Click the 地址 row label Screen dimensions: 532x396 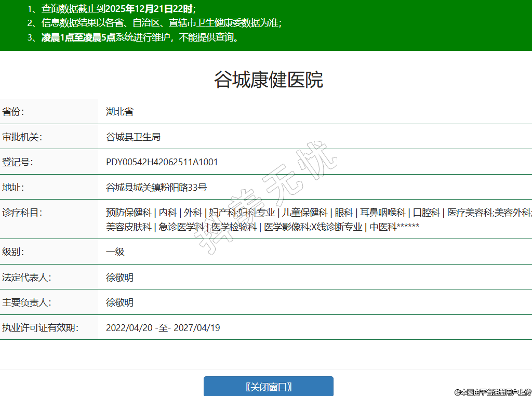13,188
